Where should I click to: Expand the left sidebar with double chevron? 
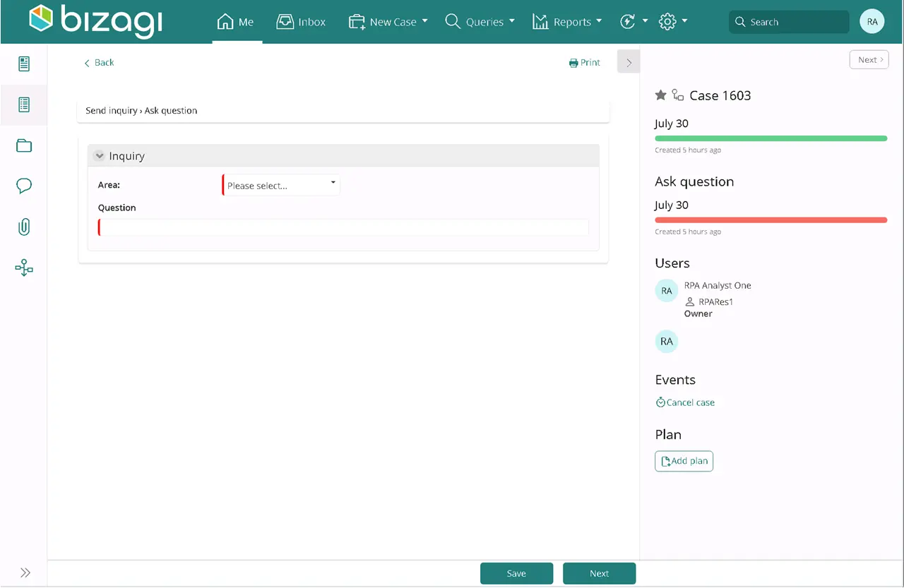25,573
